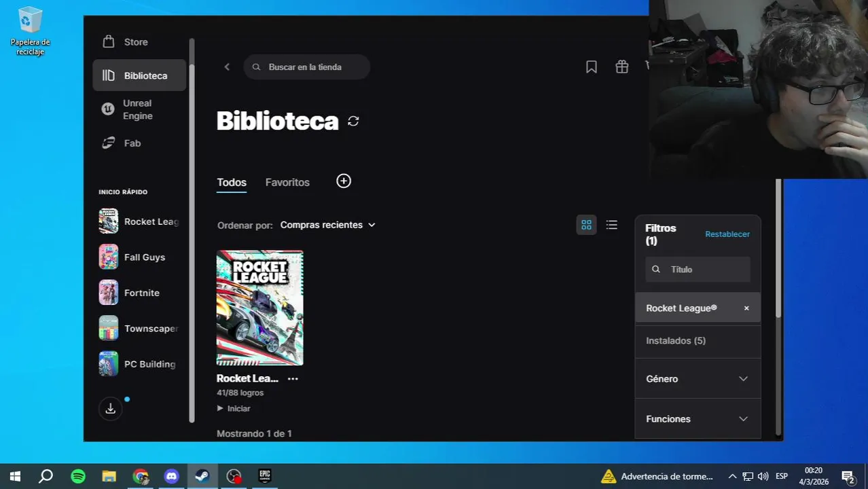Focus the Título filter field
Image resolution: width=868 pixels, height=489 pixels.
pos(698,270)
